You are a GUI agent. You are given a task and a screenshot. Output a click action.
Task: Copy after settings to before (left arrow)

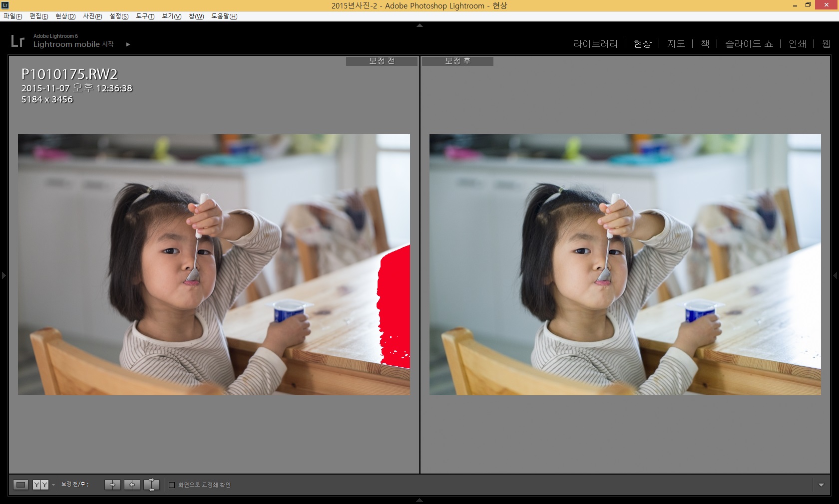(132, 485)
